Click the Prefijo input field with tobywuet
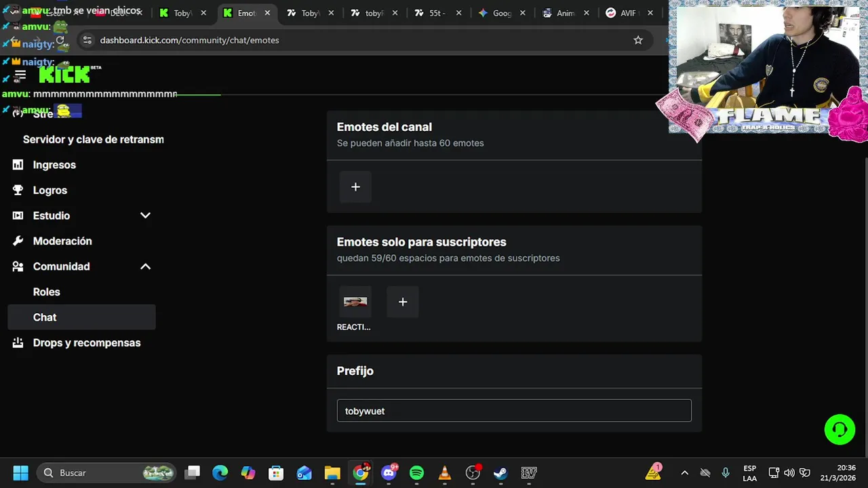Image resolution: width=868 pixels, height=488 pixels. click(x=514, y=411)
